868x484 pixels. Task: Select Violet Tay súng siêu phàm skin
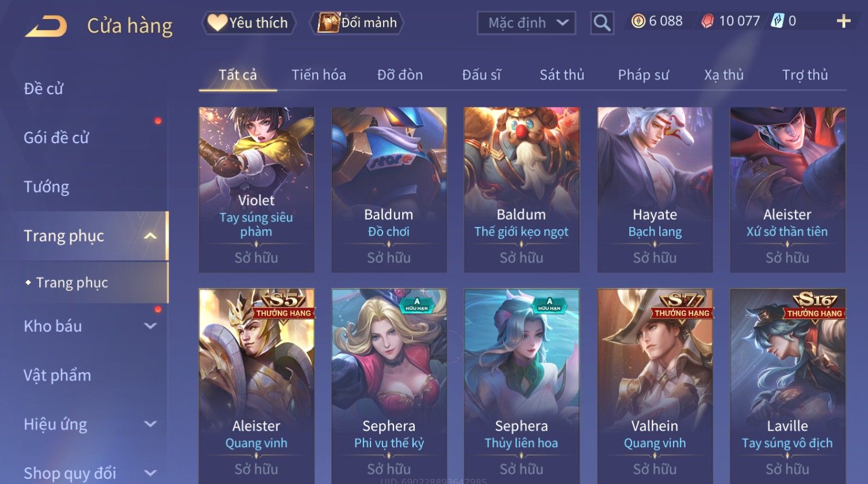point(257,190)
